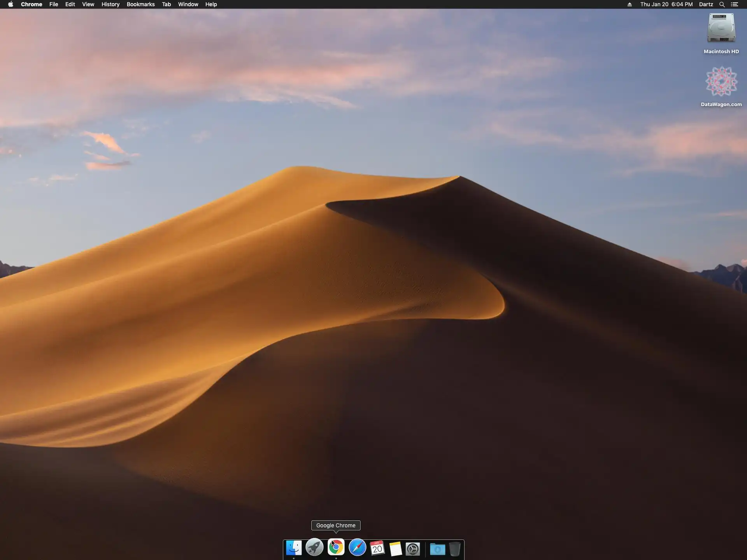This screenshot has width=747, height=560.
Task: Open the Chrome application menu
Action: click(x=32, y=4)
